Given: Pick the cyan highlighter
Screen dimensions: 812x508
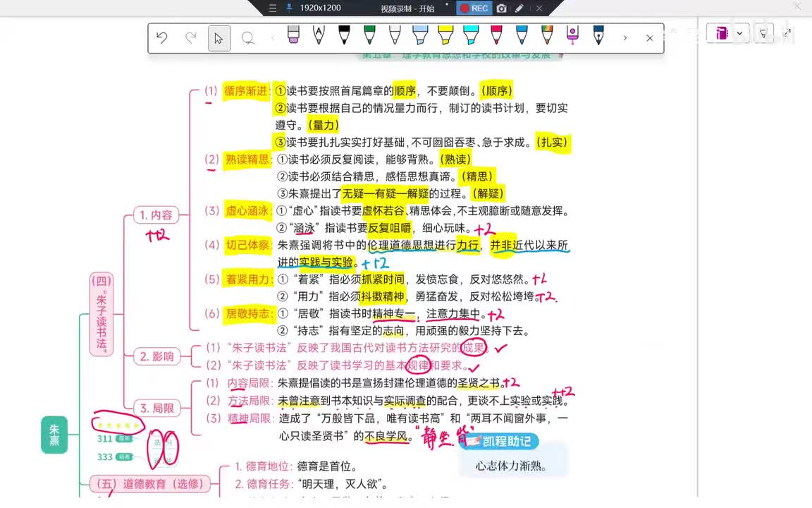Looking at the screenshot, I should (471, 34).
